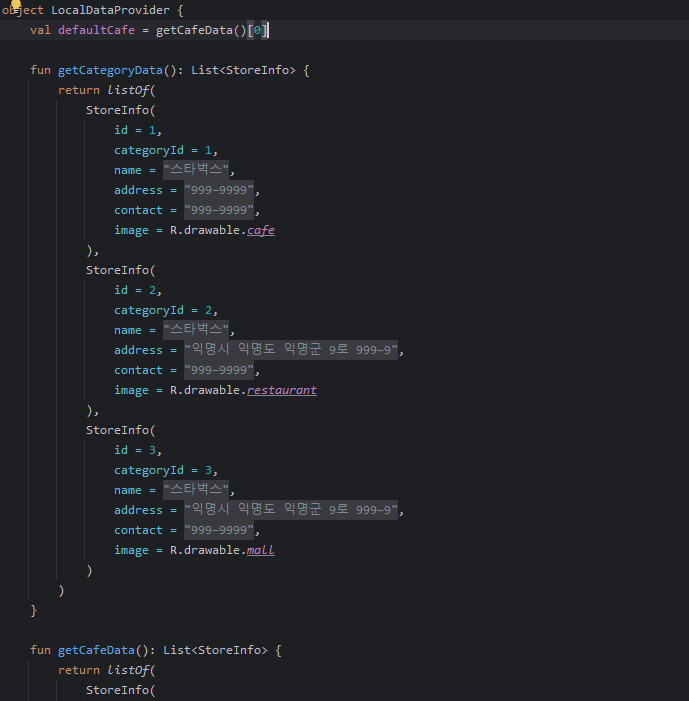This screenshot has height=701, width=689.
Task: Click the getCafeData function declaration name
Action: [x=96, y=650]
